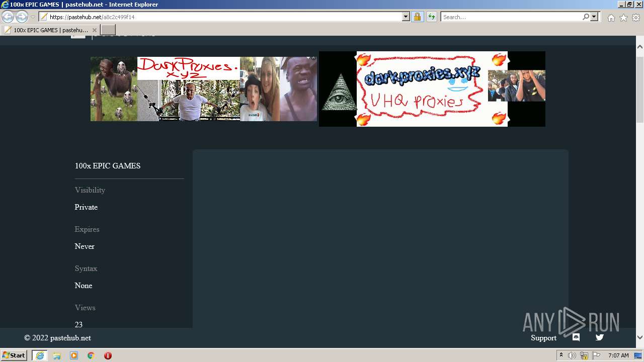The height and width of the screenshot is (362, 644).
Task: Expand the address bar autocomplete dropdown
Action: coord(406,17)
